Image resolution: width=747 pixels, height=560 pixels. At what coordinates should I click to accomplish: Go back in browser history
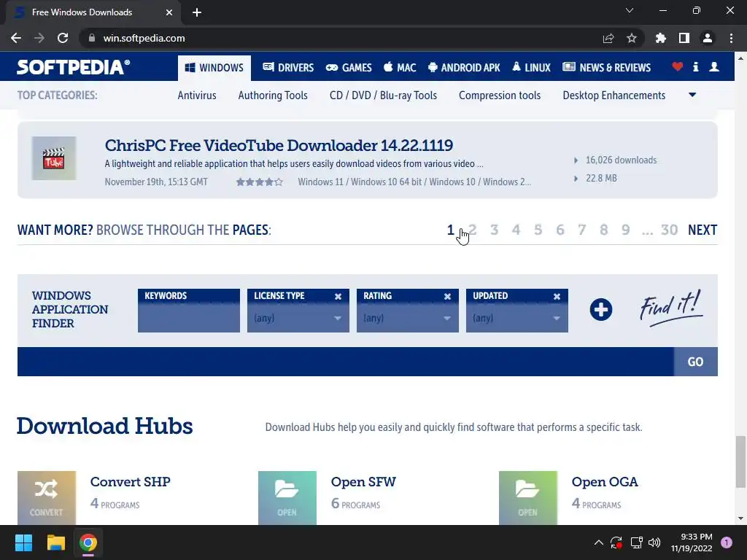point(16,38)
